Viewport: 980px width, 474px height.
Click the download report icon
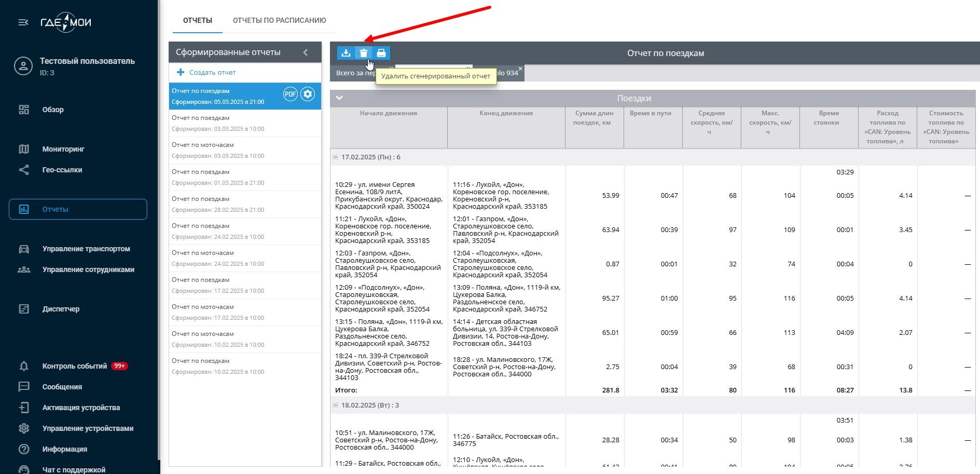tap(346, 53)
